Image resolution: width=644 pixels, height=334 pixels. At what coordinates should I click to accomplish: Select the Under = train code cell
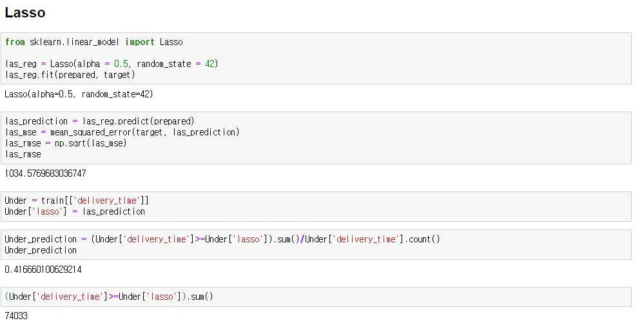[316, 206]
